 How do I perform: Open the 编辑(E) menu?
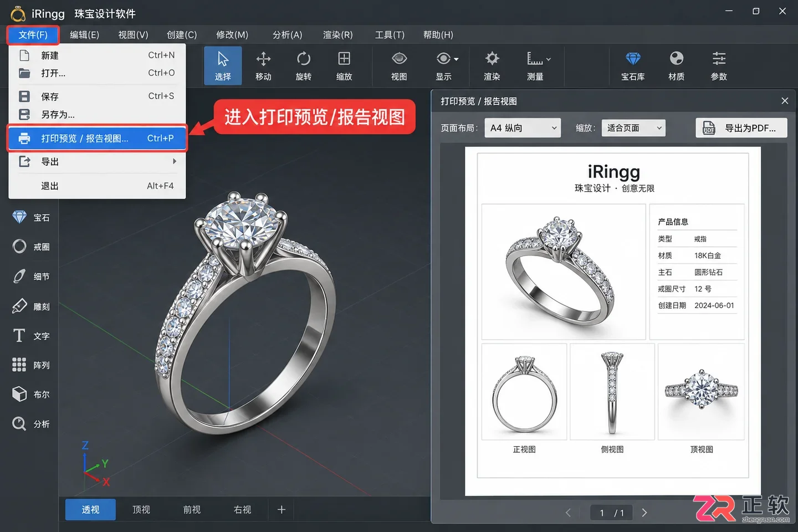pos(84,35)
